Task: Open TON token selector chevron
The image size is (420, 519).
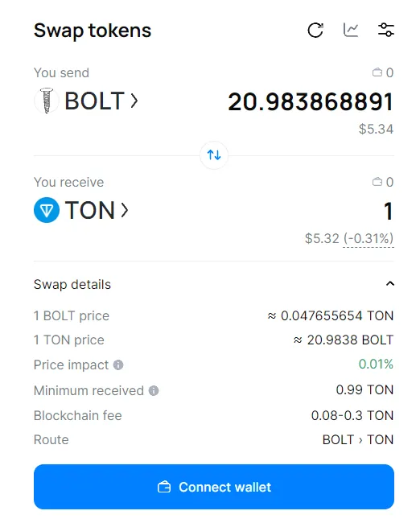Action: pos(125,210)
